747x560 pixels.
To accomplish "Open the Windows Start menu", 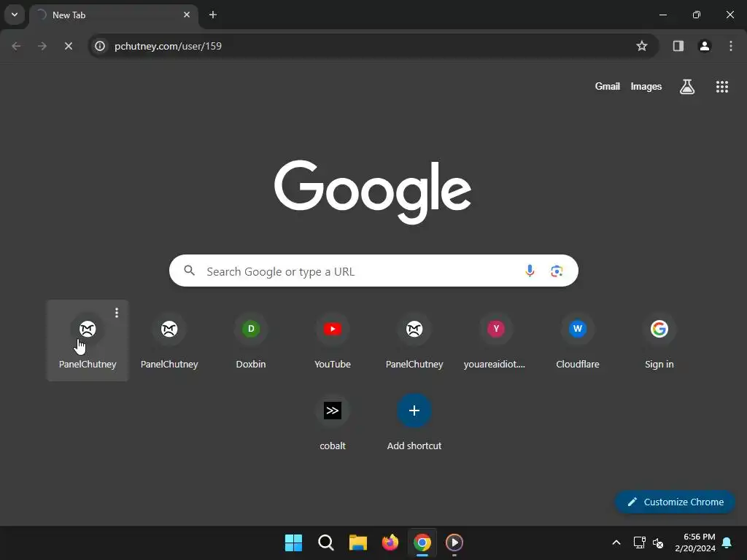I will point(293,542).
